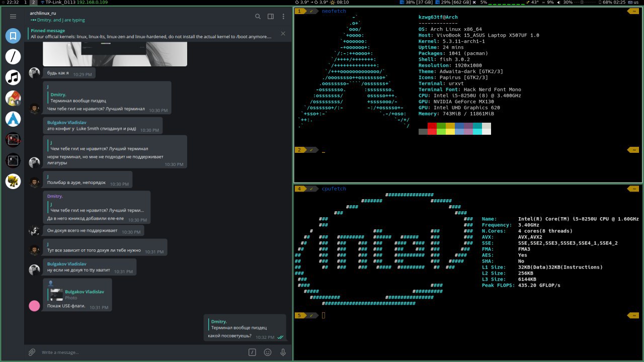Click avatar beside 'будь как я' message

point(34,73)
